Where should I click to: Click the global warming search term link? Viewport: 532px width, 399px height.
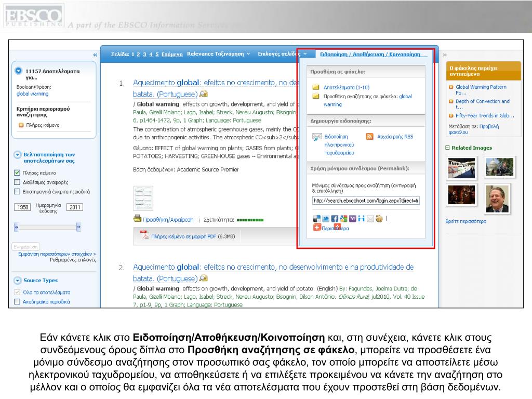[x=32, y=94]
